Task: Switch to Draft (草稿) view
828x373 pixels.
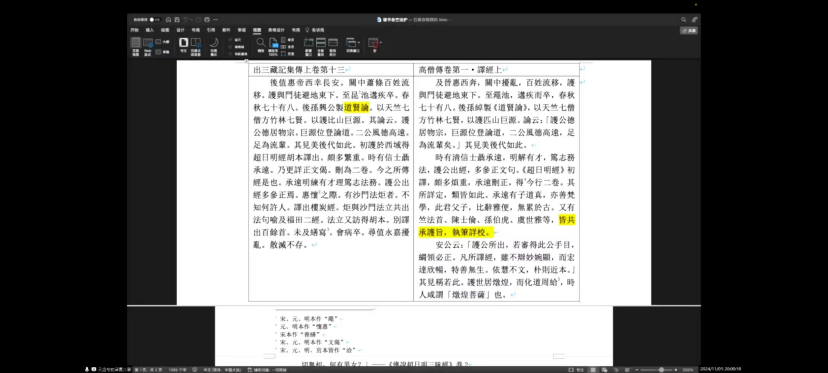Action: coord(163,52)
